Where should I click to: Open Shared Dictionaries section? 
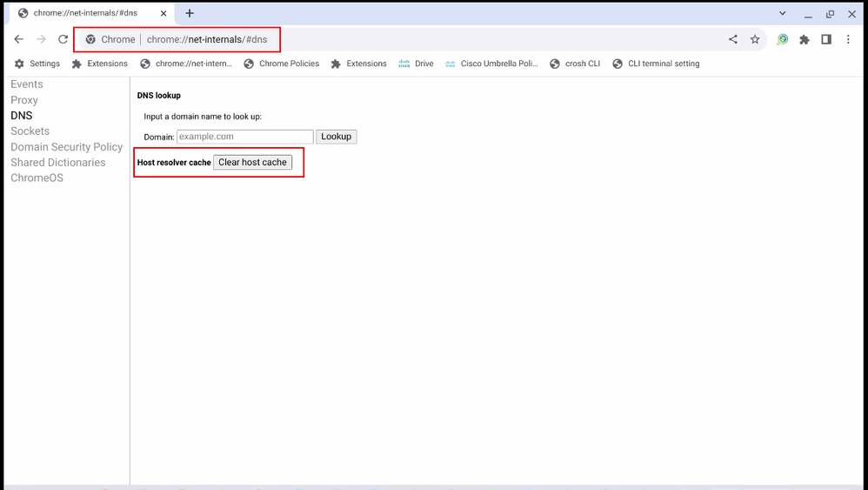click(x=58, y=162)
